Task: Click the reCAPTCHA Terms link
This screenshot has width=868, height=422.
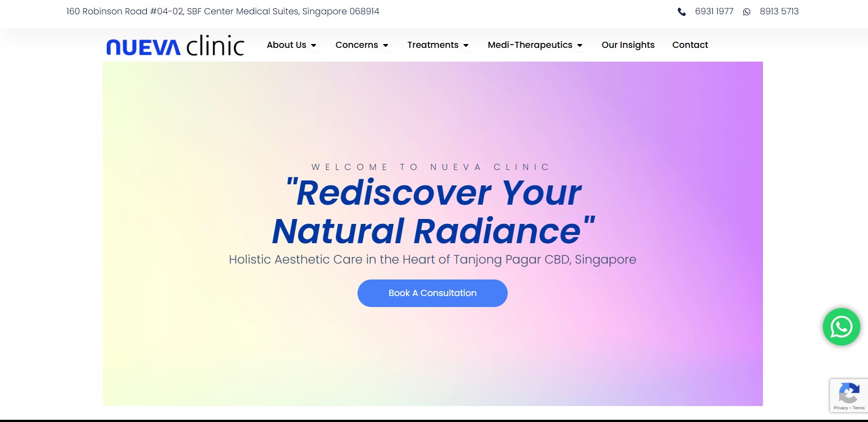Action: pyautogui.click(x=859, y=408)
